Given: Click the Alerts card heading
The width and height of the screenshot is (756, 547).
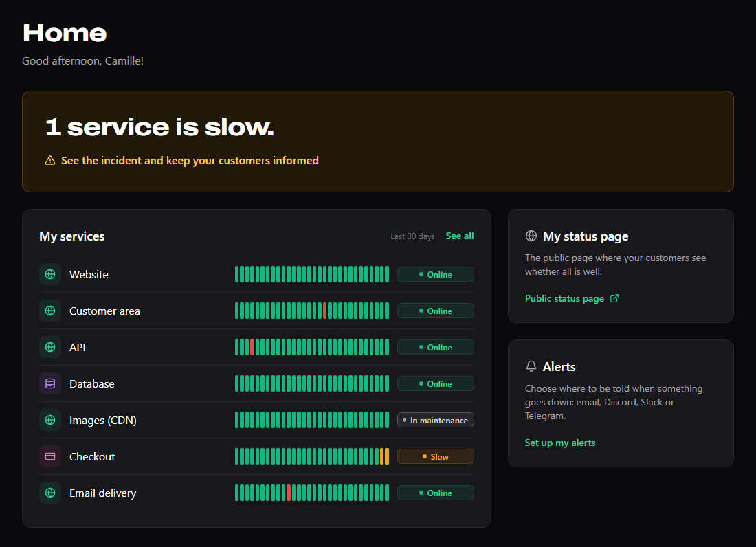Looking at the screenshot, I should click(x=559, y=367).
